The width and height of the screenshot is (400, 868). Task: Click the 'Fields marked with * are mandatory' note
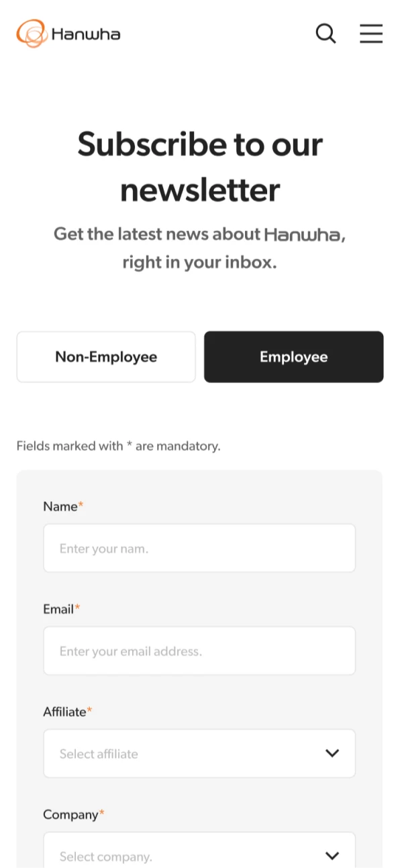pyautogui.click(x=118, y=446)
